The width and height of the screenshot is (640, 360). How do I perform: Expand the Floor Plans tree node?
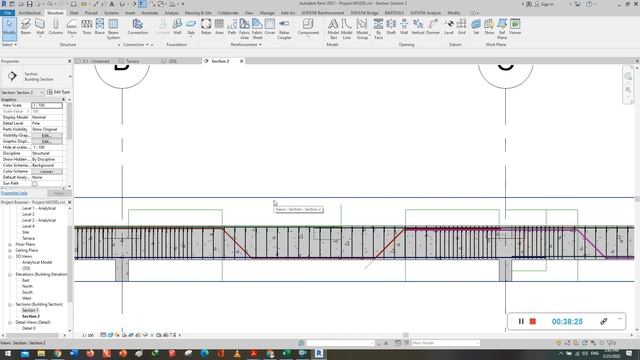tap(10, 244)
